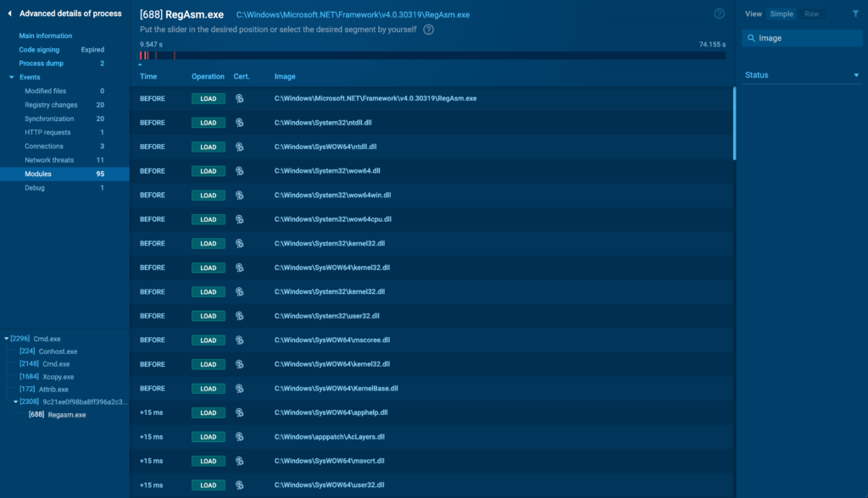The height and width of the screenshot is (498, 868).
Task: Select [688] Regasm.exe in process tree
Action: tap(58, 415)
